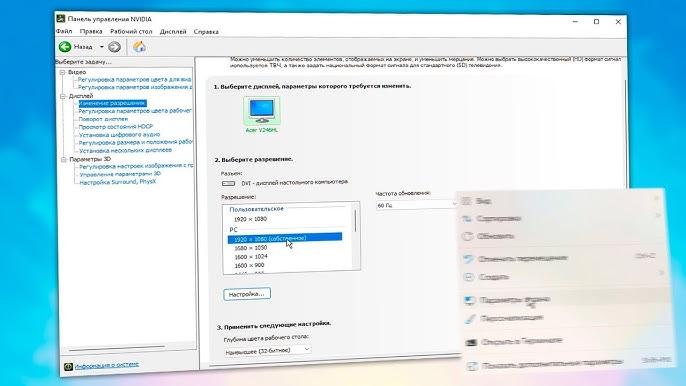Collapse the Видео tree node
Screen dimensions: 686x386
click(63, 72)
